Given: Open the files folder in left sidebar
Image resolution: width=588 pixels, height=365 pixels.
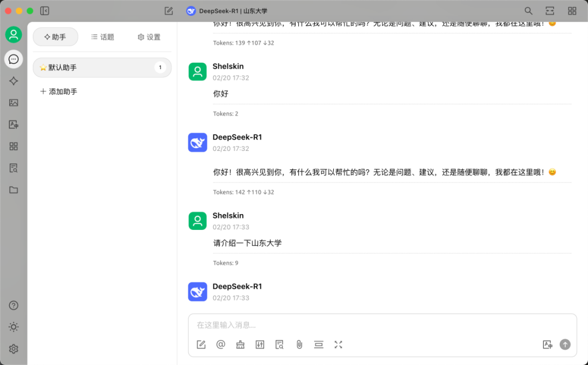Looking at the screenshot, I should coord(14,190).
